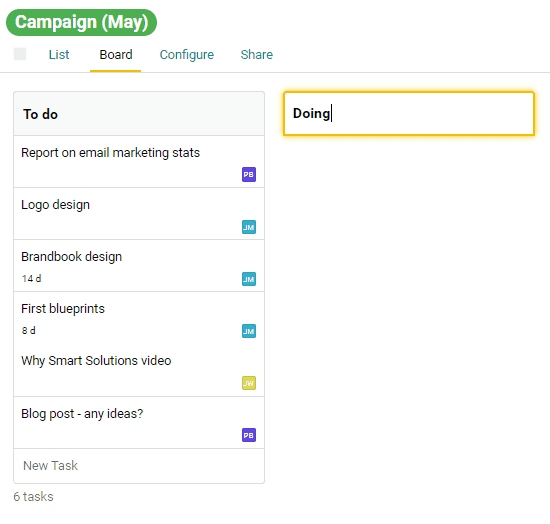
Task: Click JW avatar on Why Smart Solutions video
Action: (x=249, y=383)
